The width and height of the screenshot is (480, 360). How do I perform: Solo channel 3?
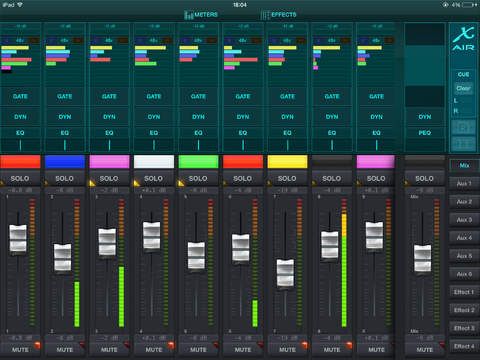click(x=109, y=179)
